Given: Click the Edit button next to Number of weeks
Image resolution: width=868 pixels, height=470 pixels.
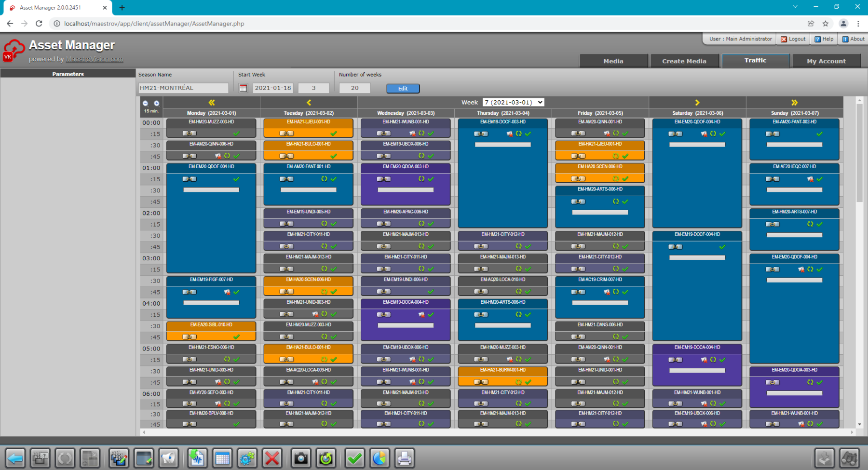Looking at the screenshot, I should coord(403,88).
